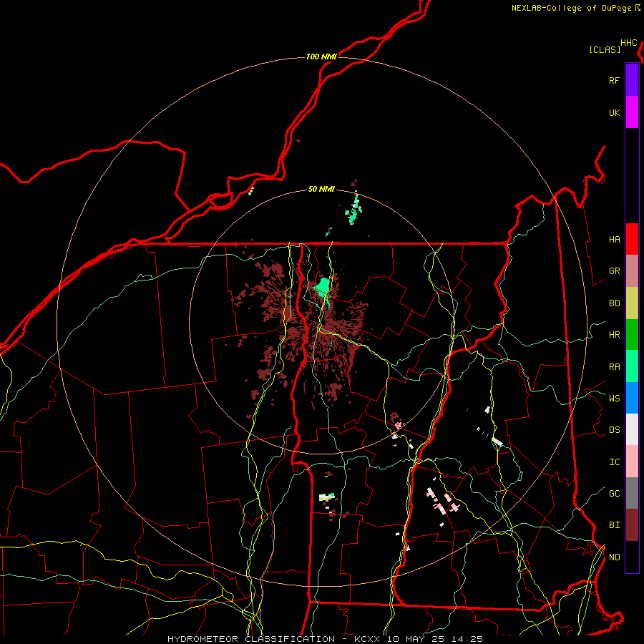Click the HA red legend swatch
Image resolution: width=644 pixels, height=644 pixels.
(632, 239)
